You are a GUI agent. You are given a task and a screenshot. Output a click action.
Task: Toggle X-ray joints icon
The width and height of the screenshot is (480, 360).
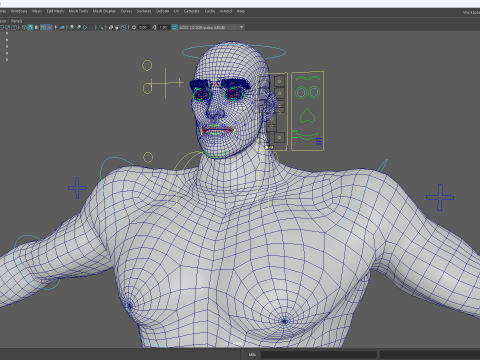pyautogui.click(x=123, y=27)
